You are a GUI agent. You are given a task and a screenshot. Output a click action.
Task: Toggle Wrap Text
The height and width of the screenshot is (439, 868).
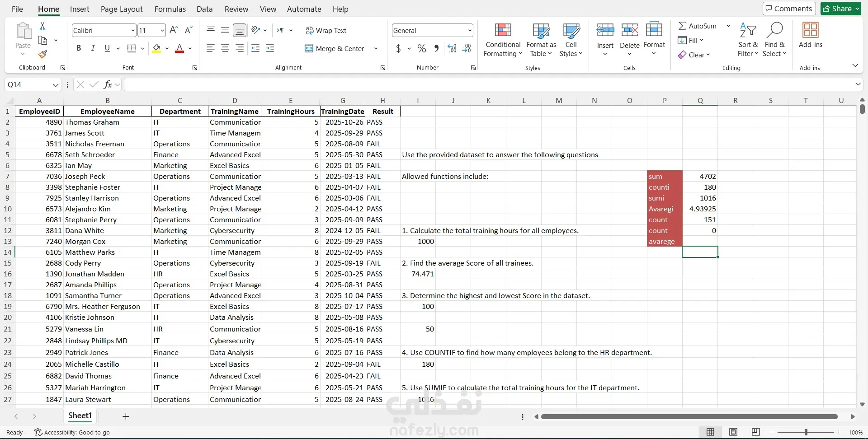click(x=326, y=30)
